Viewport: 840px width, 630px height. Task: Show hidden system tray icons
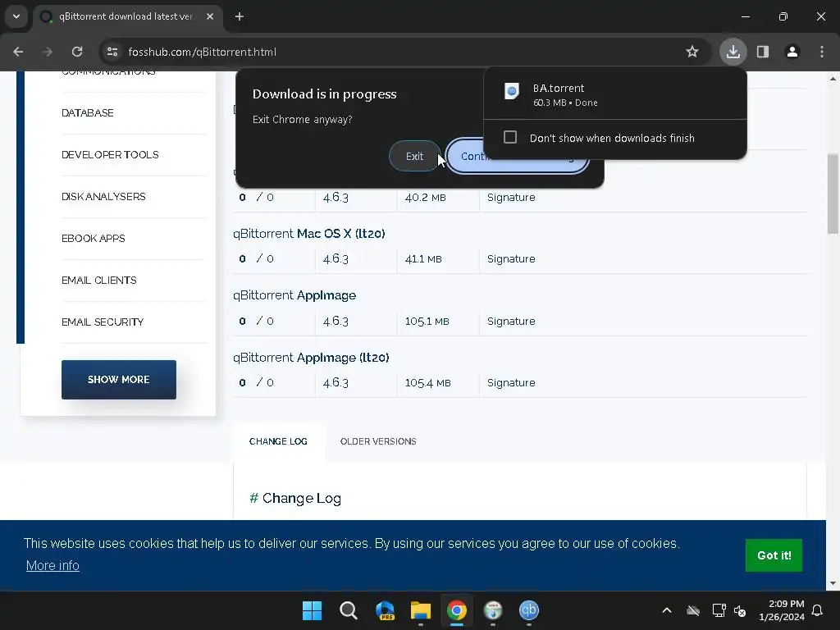click(x=667, y=610)
